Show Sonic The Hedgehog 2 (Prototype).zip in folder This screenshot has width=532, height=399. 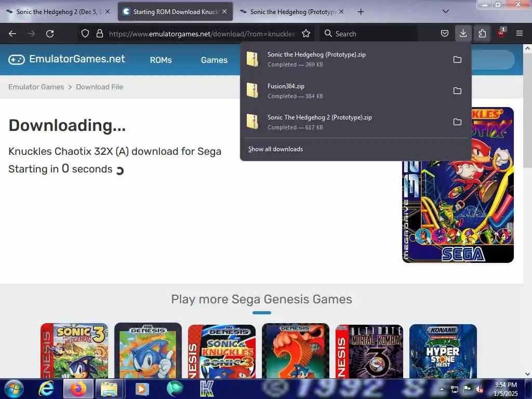[457, 122]
